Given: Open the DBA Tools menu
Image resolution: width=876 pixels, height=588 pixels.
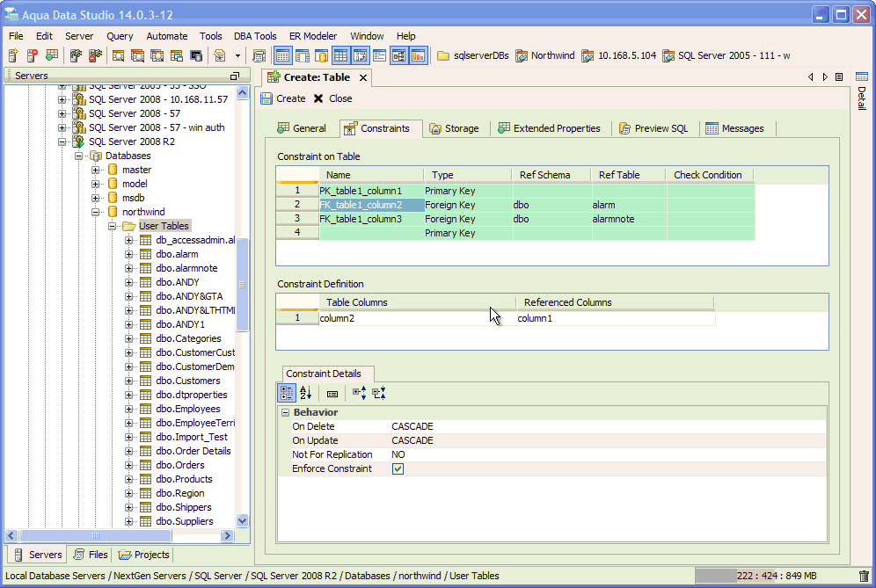Looking at the screenshot, I should coord(255,36).
